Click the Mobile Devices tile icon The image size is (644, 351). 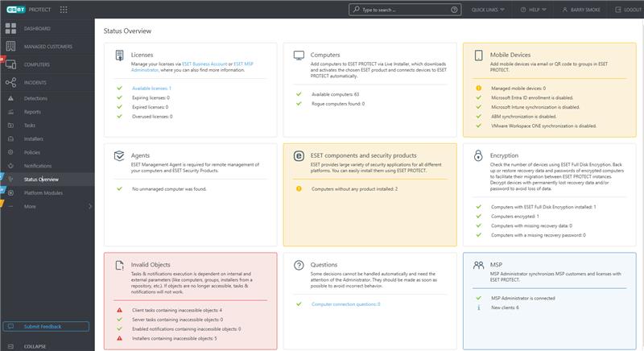478,55
